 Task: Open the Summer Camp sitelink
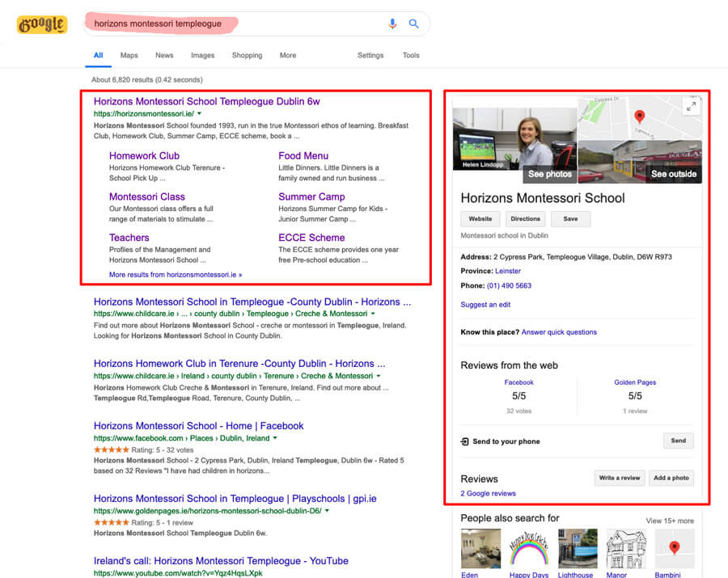click(x=311, y=196)
